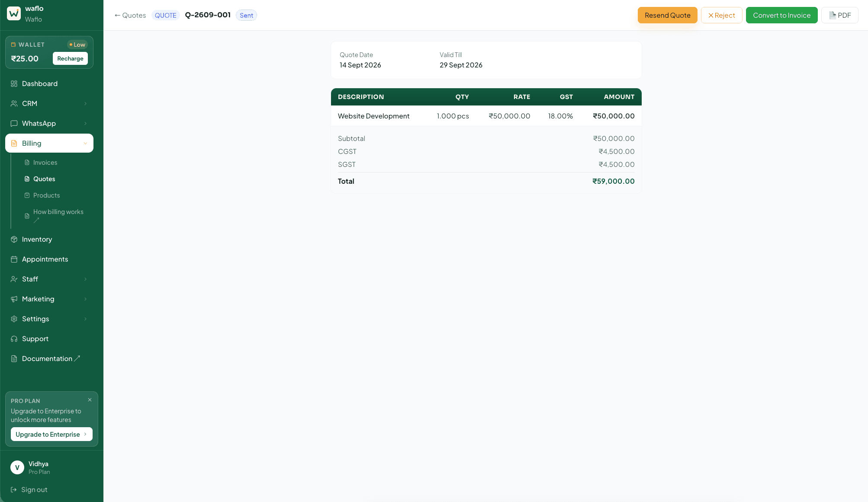Click the Dashboard grid icon
Viewport: 868px width, 502px height.
click(14, 83)
